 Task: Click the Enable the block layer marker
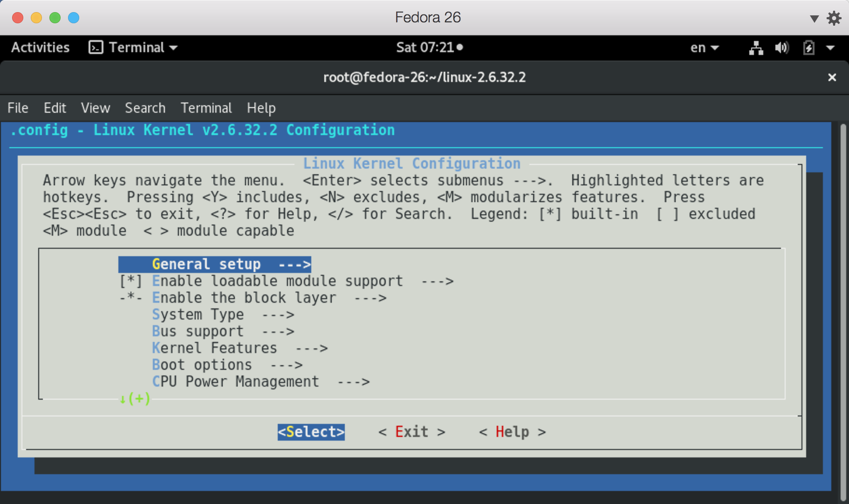(x=130, y=298)
